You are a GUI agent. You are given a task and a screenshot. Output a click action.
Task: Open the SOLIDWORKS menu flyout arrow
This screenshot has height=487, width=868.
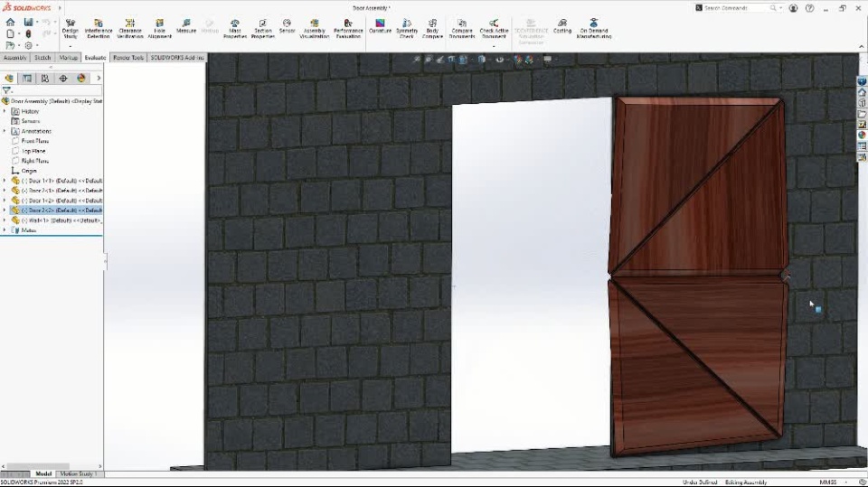coord(60,8)
